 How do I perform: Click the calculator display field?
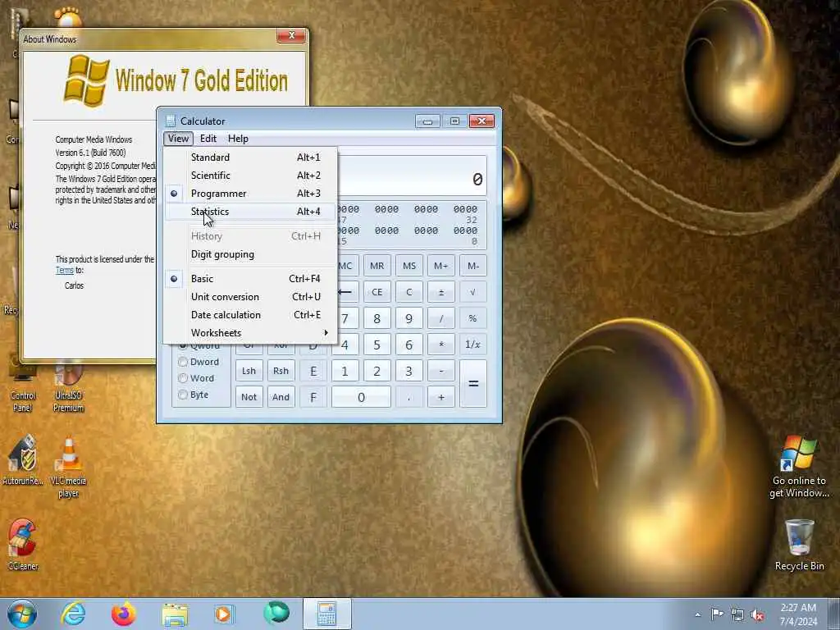(x=412, y=176)
